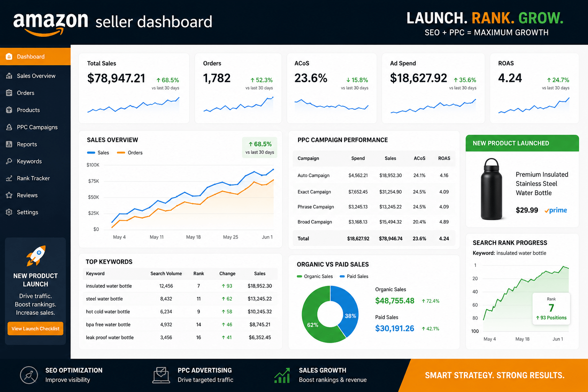
Task: Click the keyword 'bpa free water bottle'
Action: [x=108, y=325]
